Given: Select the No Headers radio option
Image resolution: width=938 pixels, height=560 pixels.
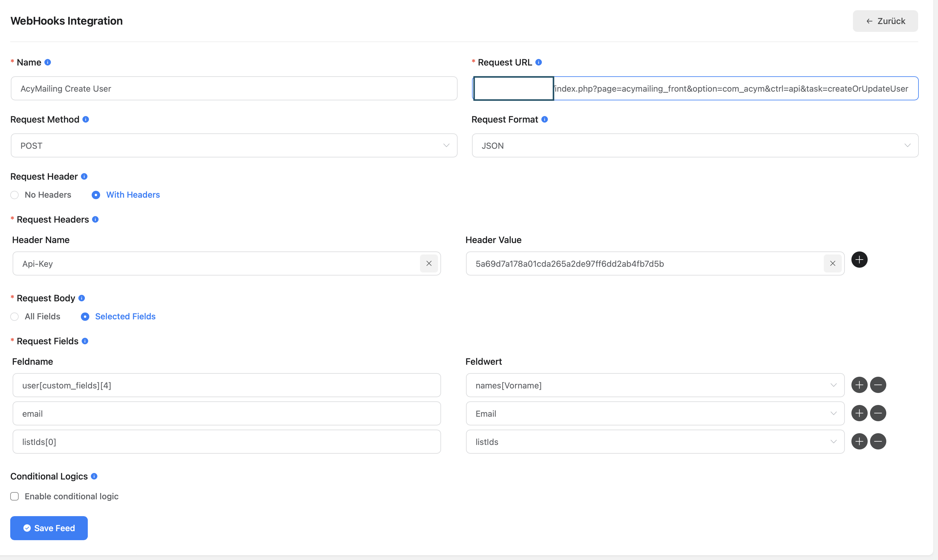Looking at the screenshot, I should pyautogui.click(x=15, y=195).
